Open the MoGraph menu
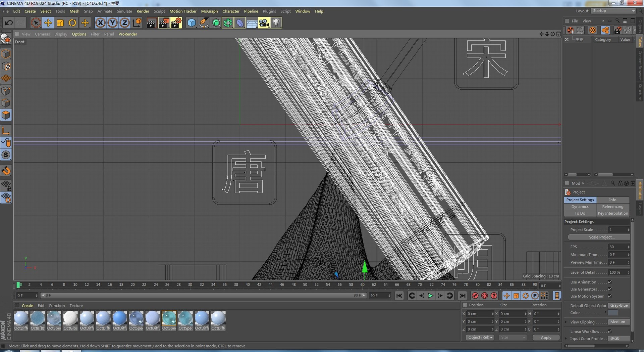Screen dimensions: 644x352 point(209,11)
